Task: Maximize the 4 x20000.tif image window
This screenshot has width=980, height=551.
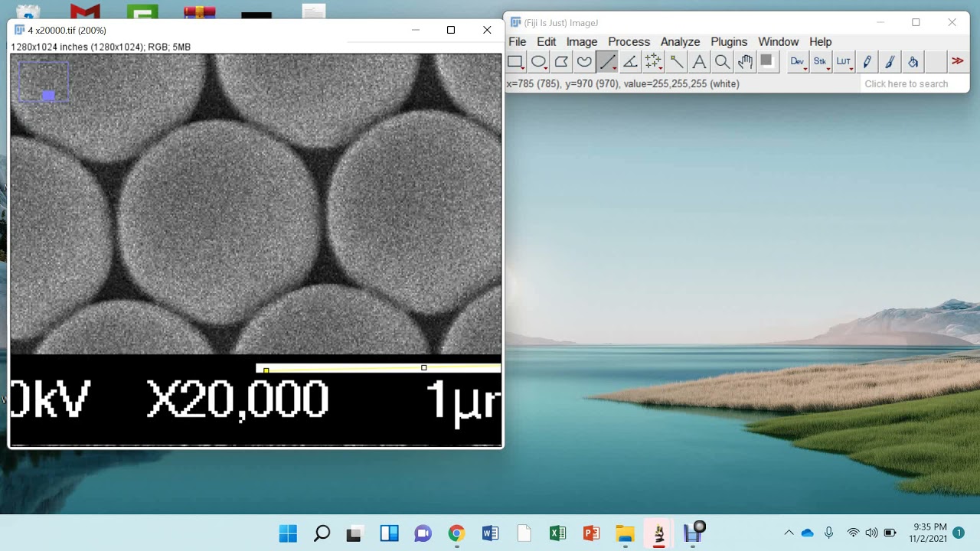Action: tap(451, 30)
